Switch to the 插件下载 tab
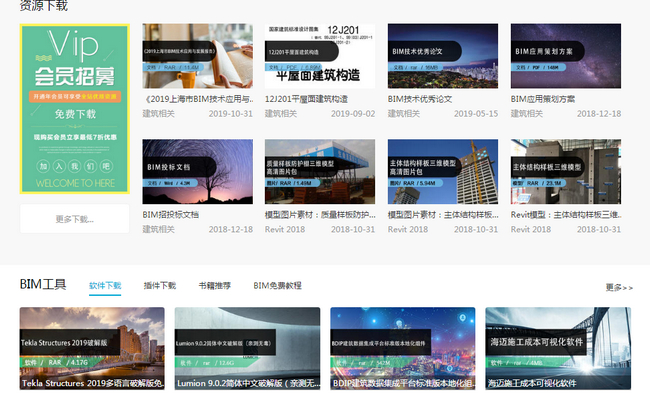The width and height of the screenshot is (650, 395). [x=160, y=286]
